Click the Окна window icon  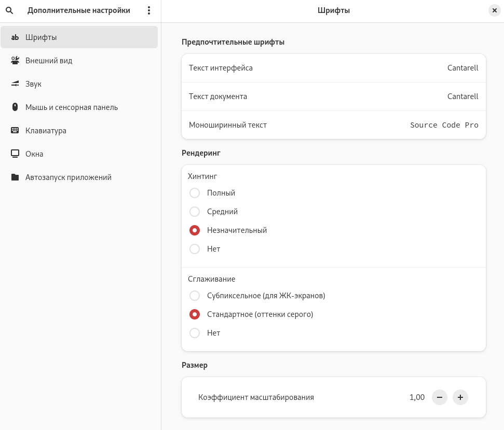click(15, 154)
